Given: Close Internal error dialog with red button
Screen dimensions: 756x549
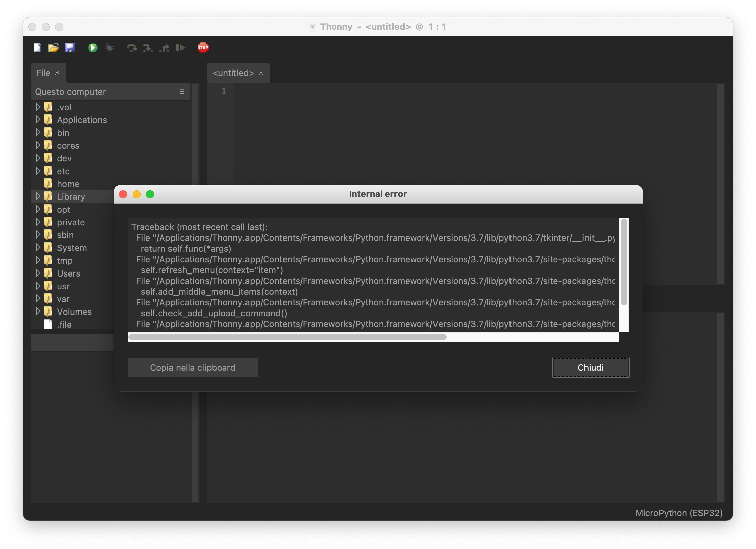Looking at the screenshot, I should (x=123, y=194).
